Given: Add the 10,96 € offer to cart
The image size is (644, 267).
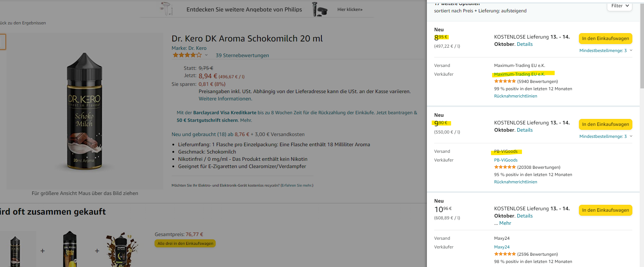Looking at the screenshot, I should coord(605,210).
